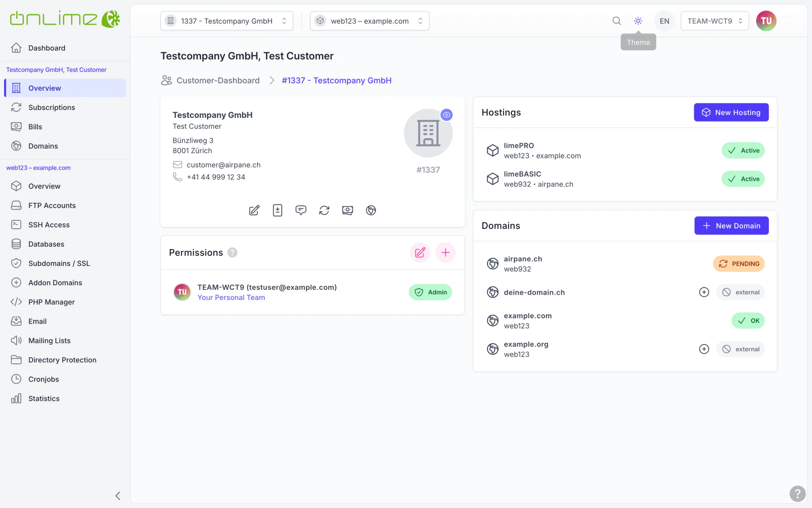The width and height of the screenshot is (812, 508).
Task: Open Subdomains / SSL in the sidebar
Action: pos(65,263)
